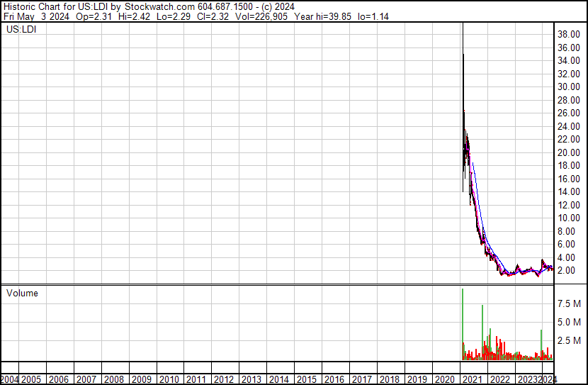Select the 2021 year marker on time axis
The height and width of the screenshot is (385, 588).
point(471,379)
